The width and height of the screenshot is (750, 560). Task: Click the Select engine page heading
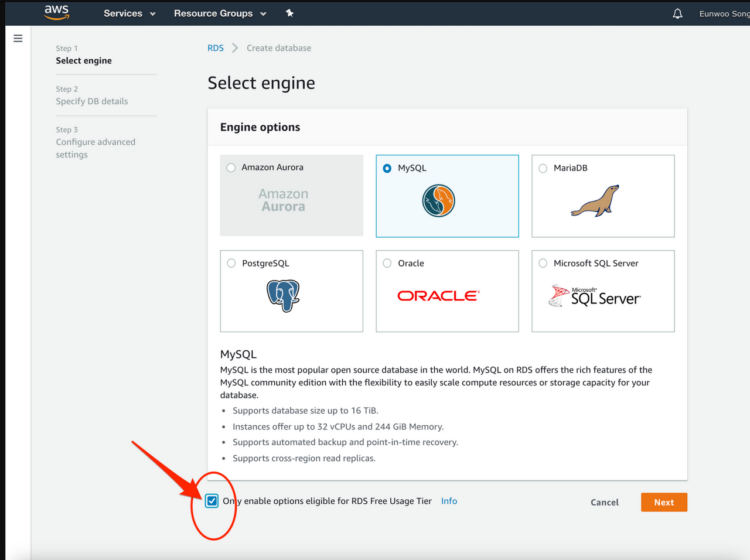[x=261, y=83]
